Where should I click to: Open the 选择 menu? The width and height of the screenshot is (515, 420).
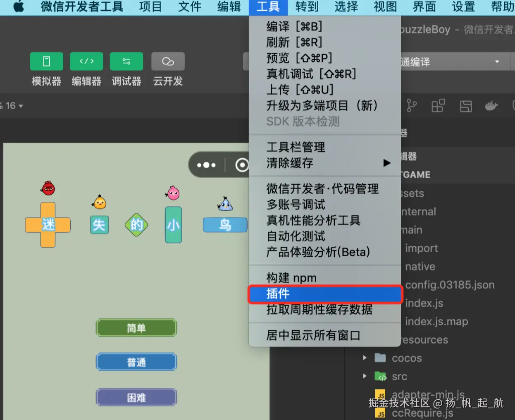346,7
